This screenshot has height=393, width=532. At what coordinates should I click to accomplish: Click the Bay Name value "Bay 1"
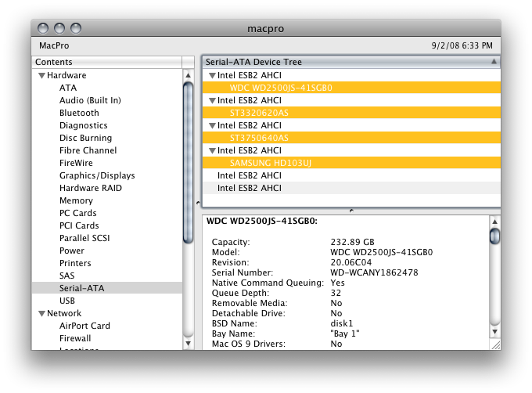[x=345, y=334]
